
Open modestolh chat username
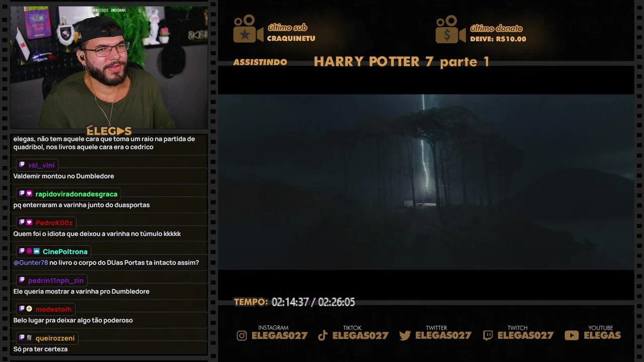53,309
